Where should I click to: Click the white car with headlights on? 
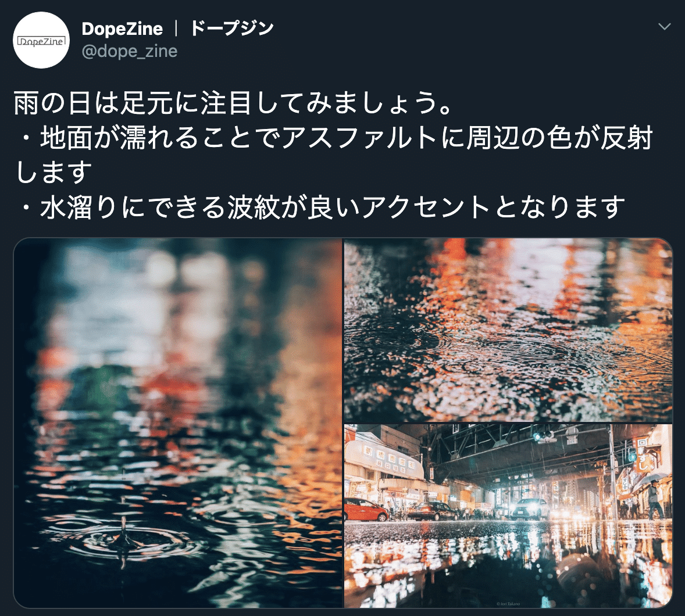click(x=530, y=508)
